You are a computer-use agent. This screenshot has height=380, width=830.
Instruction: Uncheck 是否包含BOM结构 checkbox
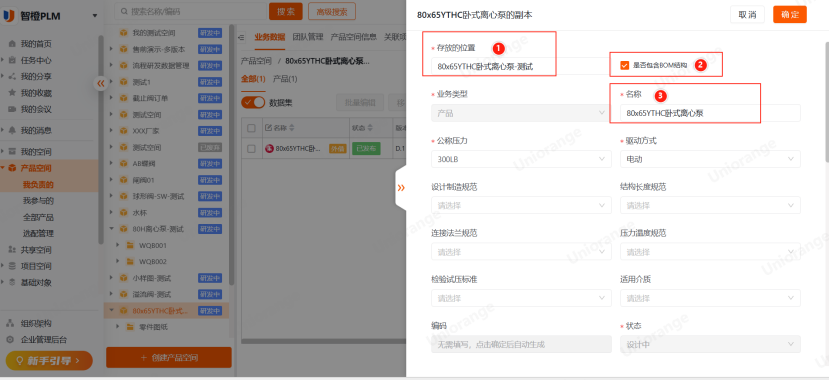pos(625,66)
